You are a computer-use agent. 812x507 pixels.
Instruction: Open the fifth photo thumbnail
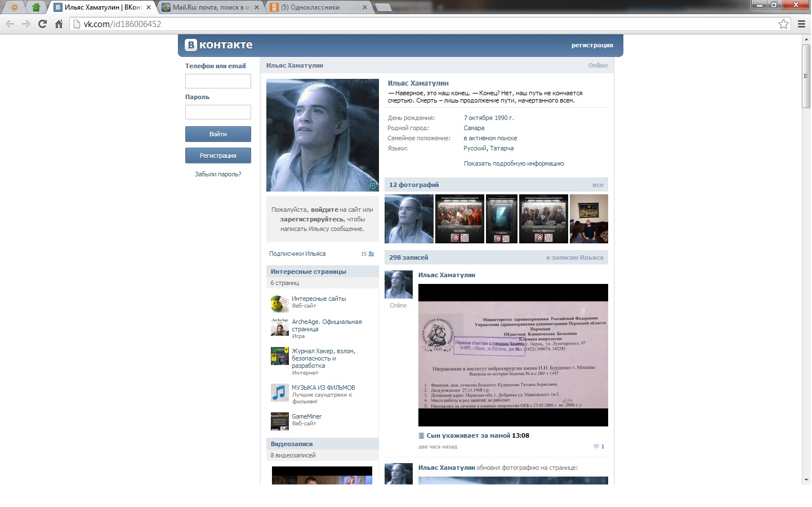589,219
